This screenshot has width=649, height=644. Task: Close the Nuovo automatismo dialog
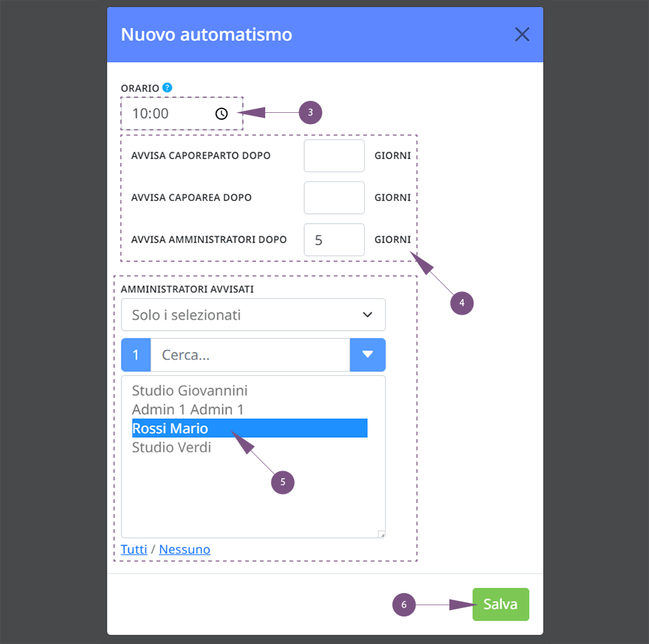coord(522,35)
